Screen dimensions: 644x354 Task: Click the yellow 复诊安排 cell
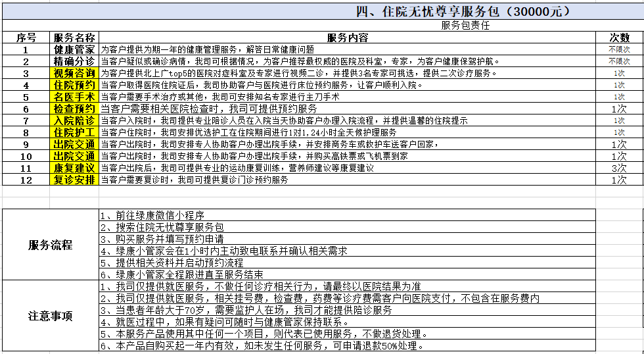(74, 180)
